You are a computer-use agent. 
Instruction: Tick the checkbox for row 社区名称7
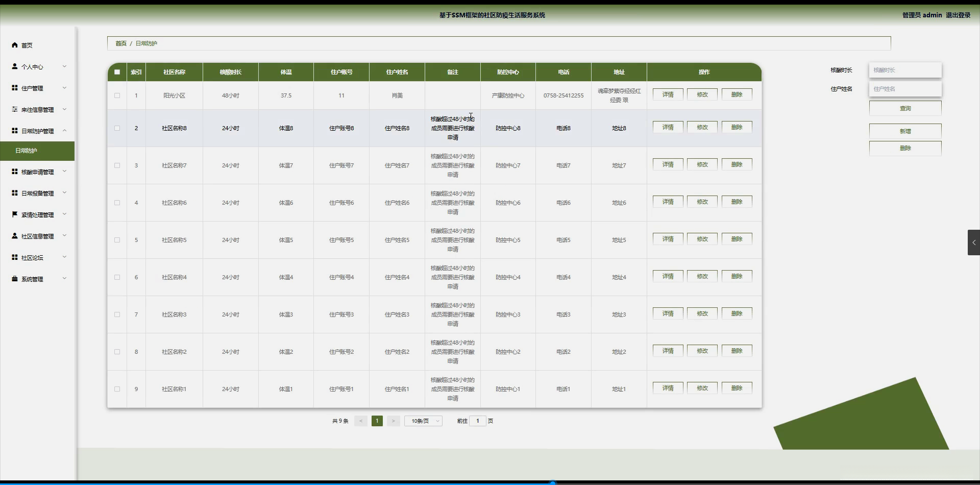[x=117, y=165]
